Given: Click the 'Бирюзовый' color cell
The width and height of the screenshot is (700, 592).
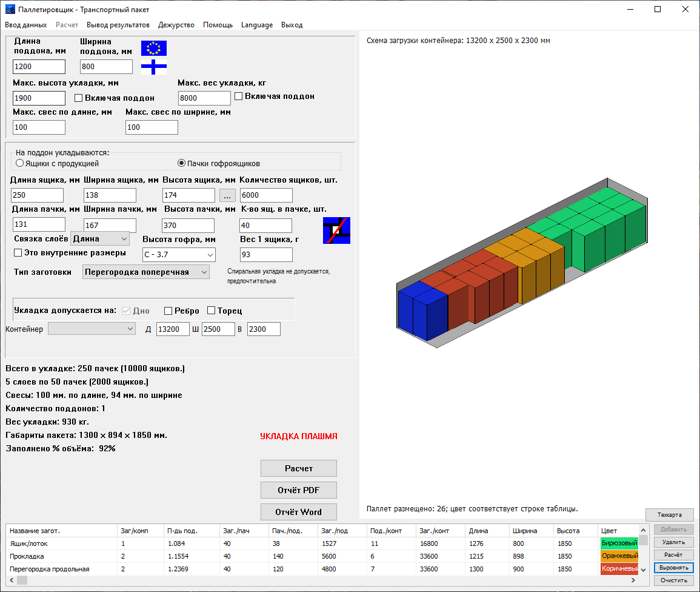Looking at the screenshot, I should pos(619,543).
